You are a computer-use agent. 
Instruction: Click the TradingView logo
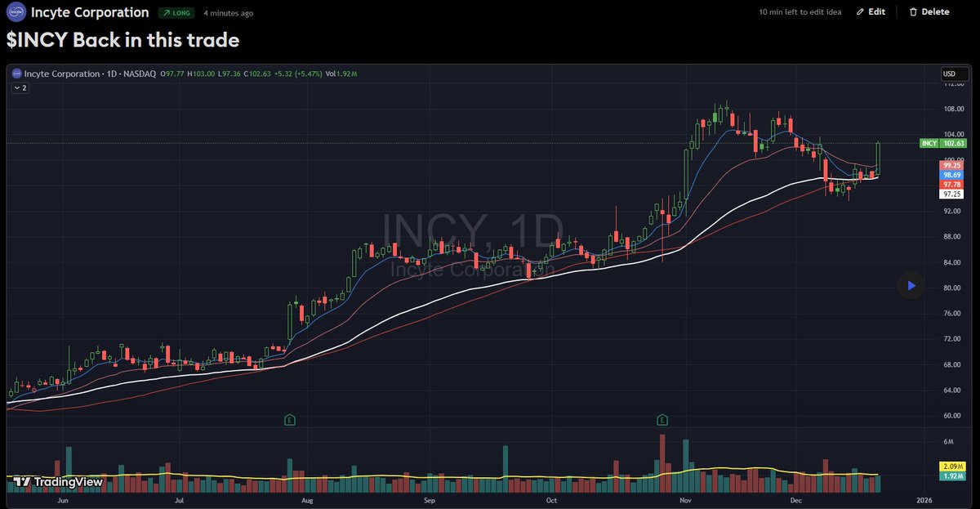coord(57,482)
